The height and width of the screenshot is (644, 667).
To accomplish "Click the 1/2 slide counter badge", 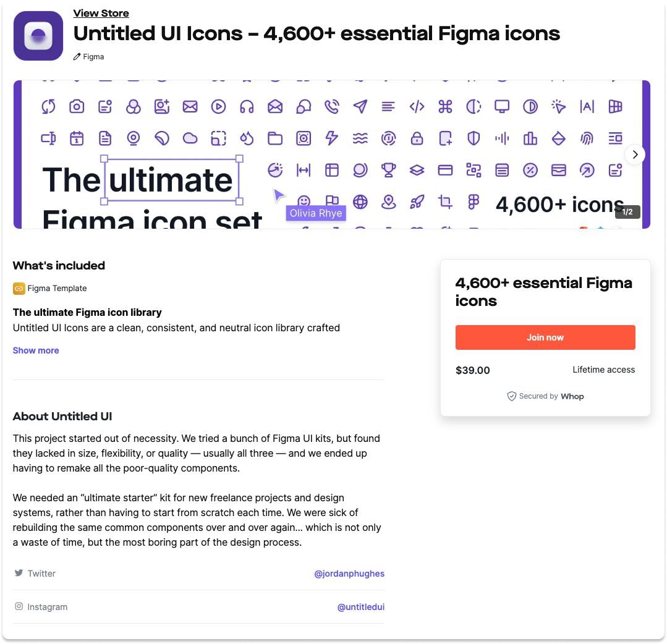I will click(627, 212).
